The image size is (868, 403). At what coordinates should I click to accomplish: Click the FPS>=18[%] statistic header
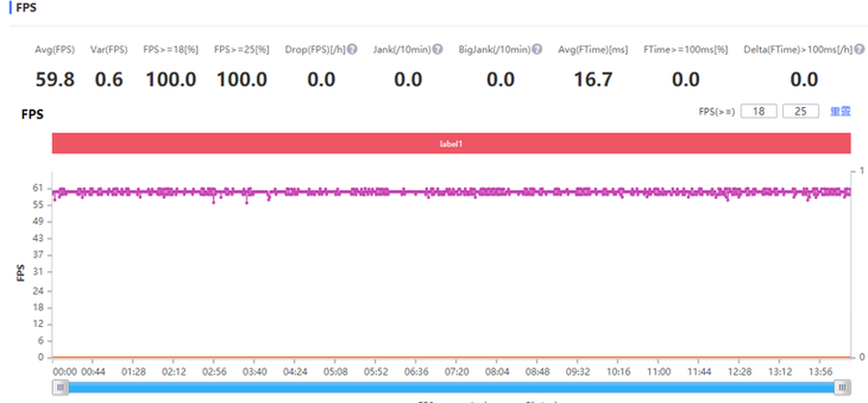(x=171, y=49)
